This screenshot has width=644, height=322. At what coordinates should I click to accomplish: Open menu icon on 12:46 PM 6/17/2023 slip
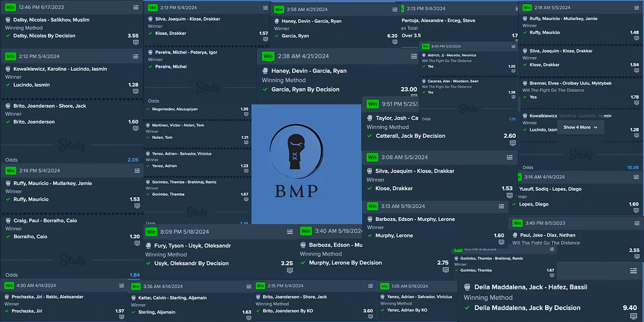[135, 7]
